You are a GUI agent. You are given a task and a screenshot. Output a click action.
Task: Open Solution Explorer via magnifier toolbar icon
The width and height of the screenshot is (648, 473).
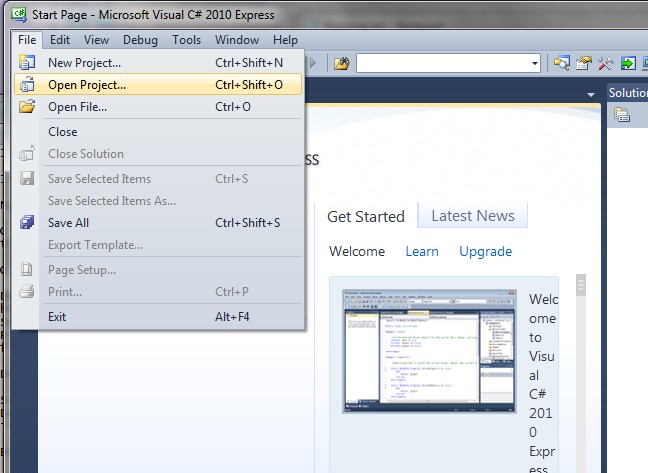(x=562, y=63)
